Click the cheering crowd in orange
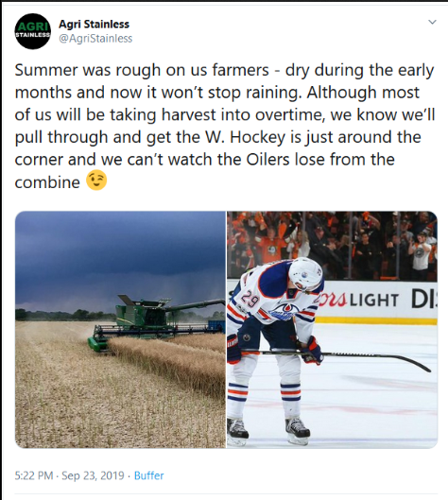This screenshot has width=448, height=500. [332, 246]
